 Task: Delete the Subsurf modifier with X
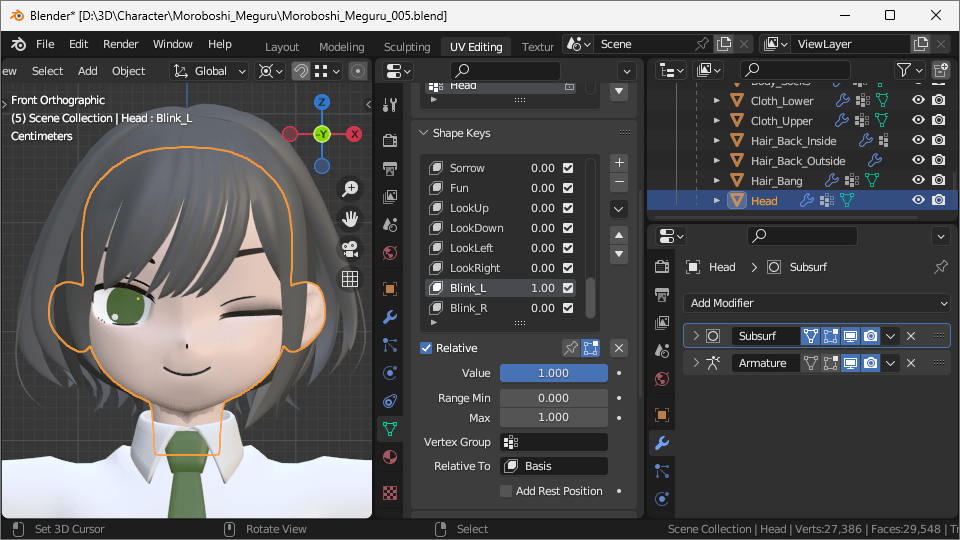click(x=911, y=336)
